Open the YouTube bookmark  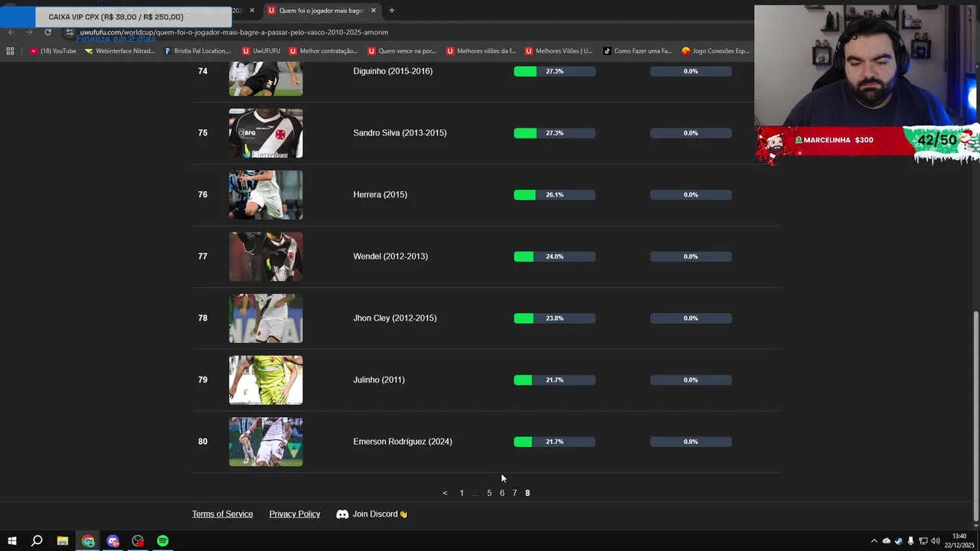point(53,51)
